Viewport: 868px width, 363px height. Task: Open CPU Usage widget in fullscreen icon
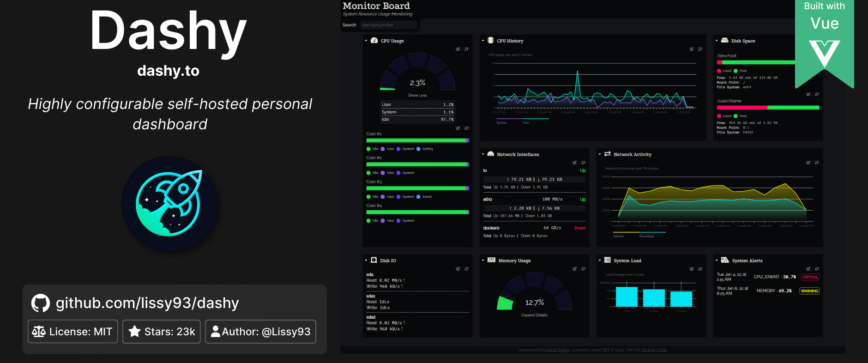(458, 49)
